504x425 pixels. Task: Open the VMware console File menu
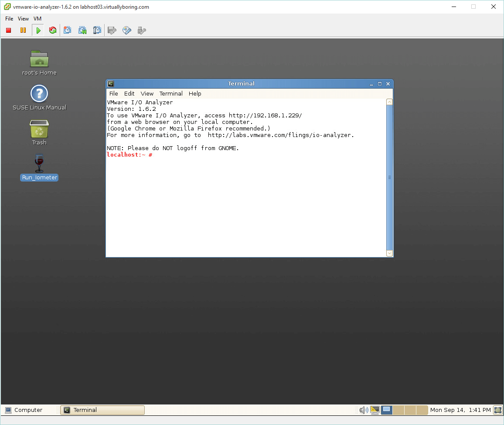9,19
